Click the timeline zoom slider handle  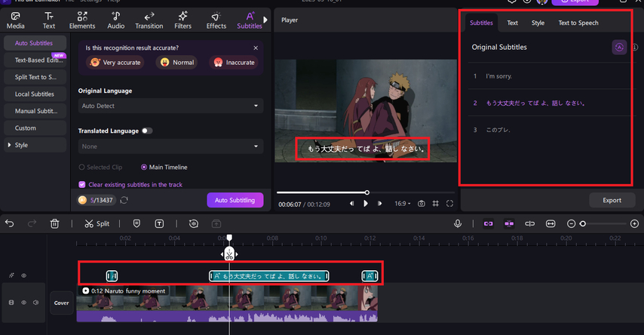point(582,223)
